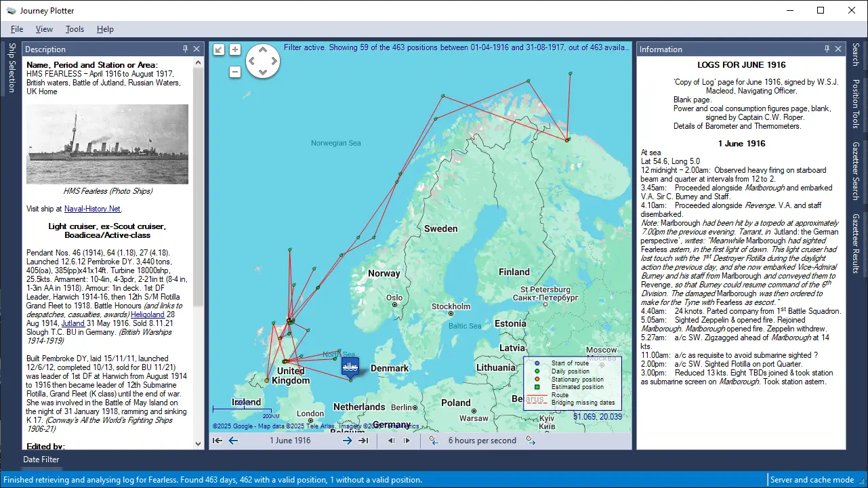The width and height of the screenshot is (868, 488).
Task: Jump to last position in route
Action: pyautogui.click(x=363, y=441)
